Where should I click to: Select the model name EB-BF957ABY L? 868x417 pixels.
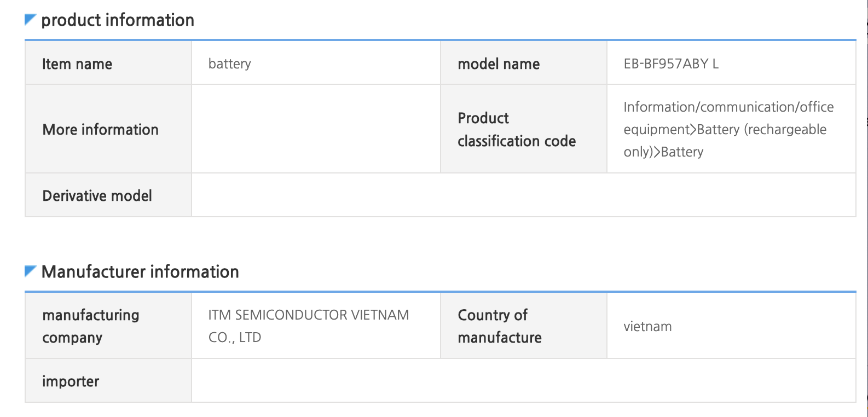click(x=671, y=64)
